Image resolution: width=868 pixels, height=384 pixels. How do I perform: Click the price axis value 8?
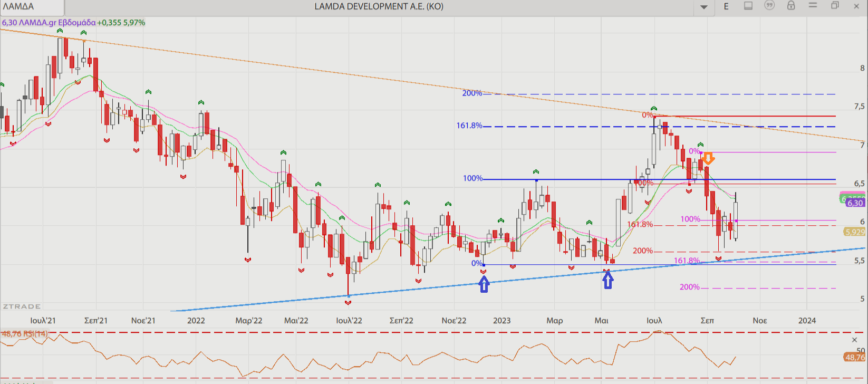tap(863, 68)
